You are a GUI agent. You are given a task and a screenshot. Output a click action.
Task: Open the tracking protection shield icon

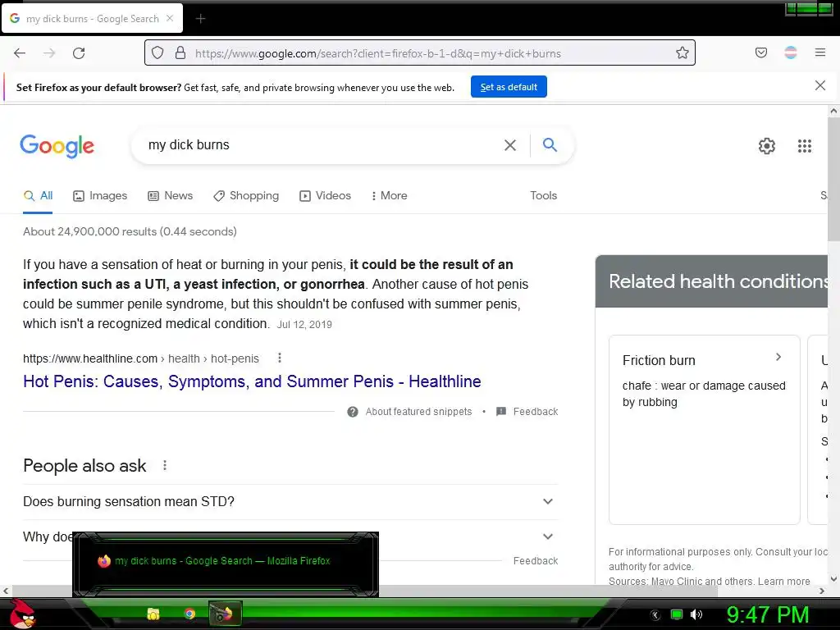click(x=157, y=53)
